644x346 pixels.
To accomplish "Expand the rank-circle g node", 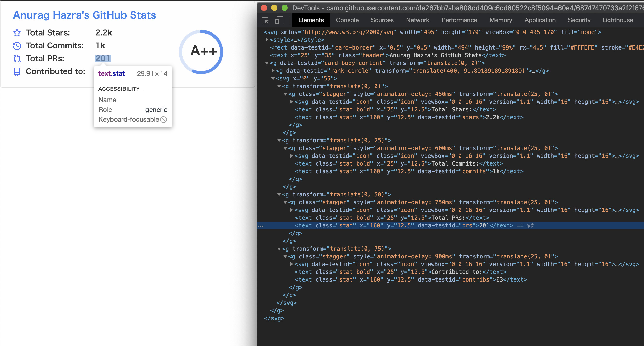I will (x=273, y=71).
